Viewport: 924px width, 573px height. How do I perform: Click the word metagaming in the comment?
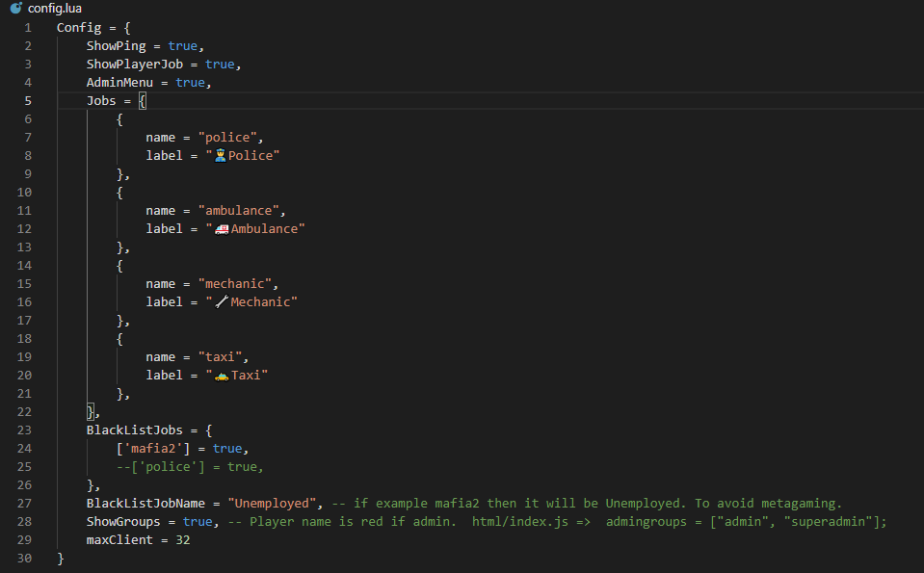pos(798,504)
